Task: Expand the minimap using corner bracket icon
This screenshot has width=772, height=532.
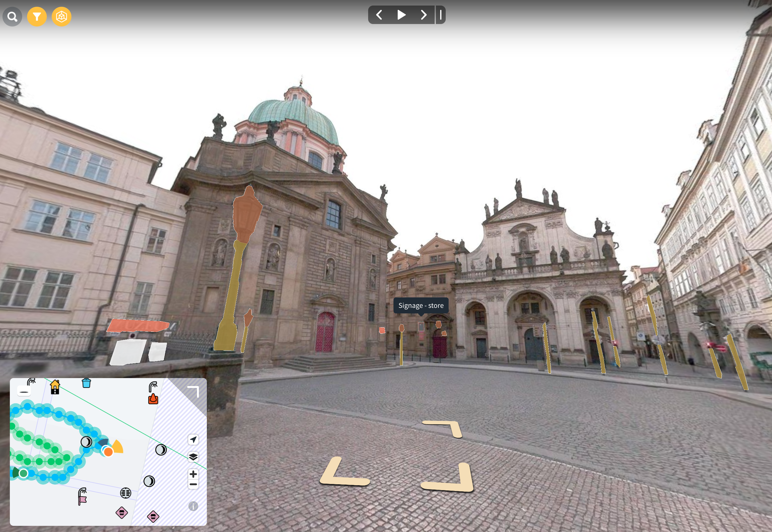Action: click(x=193, y=391)
